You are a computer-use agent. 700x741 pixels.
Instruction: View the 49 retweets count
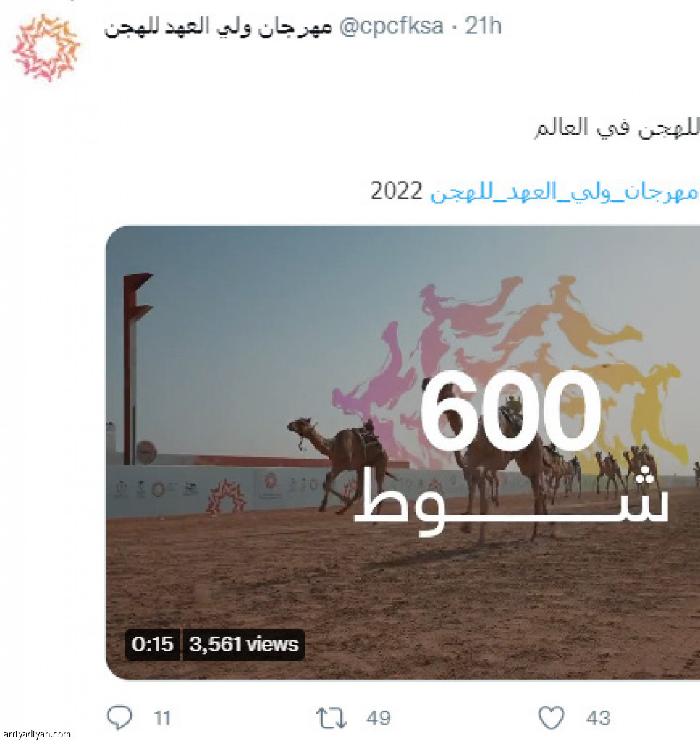tap(378, 719)
